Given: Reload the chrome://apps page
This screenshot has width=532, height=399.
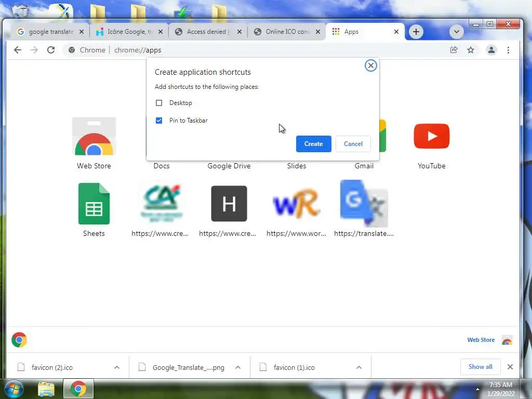Looking at the screenshot, I should (51, 50).
